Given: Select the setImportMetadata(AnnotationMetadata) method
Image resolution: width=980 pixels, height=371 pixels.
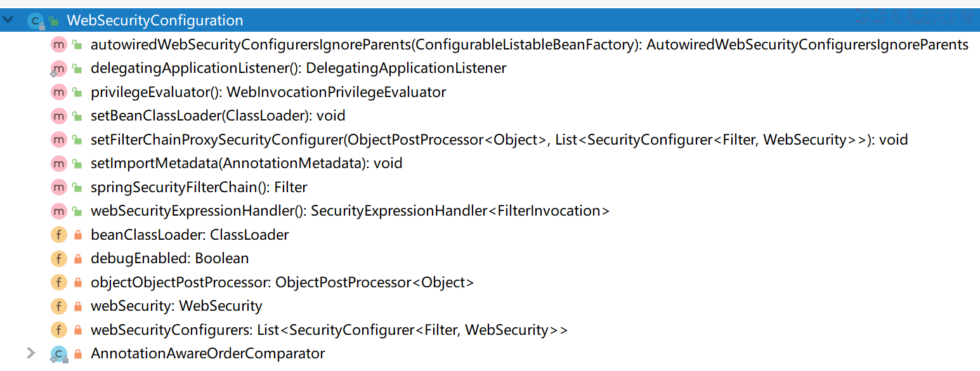Looking at the screenshot, I should (x=247, y=163).
